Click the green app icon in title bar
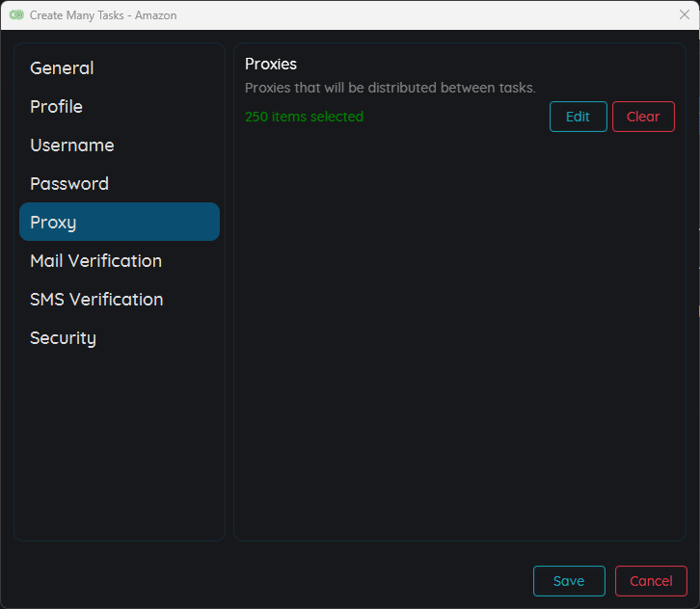 [16, 15]
